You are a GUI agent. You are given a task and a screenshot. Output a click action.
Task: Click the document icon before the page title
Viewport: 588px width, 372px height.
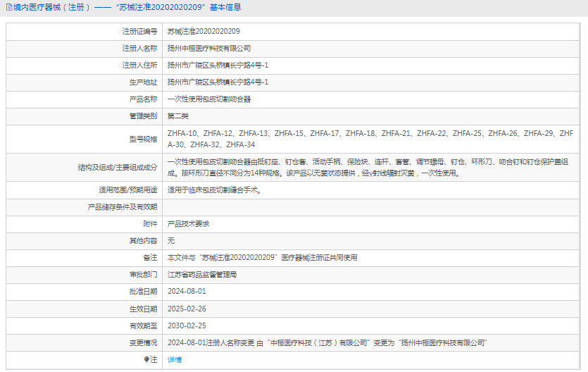tap(9, 7)
